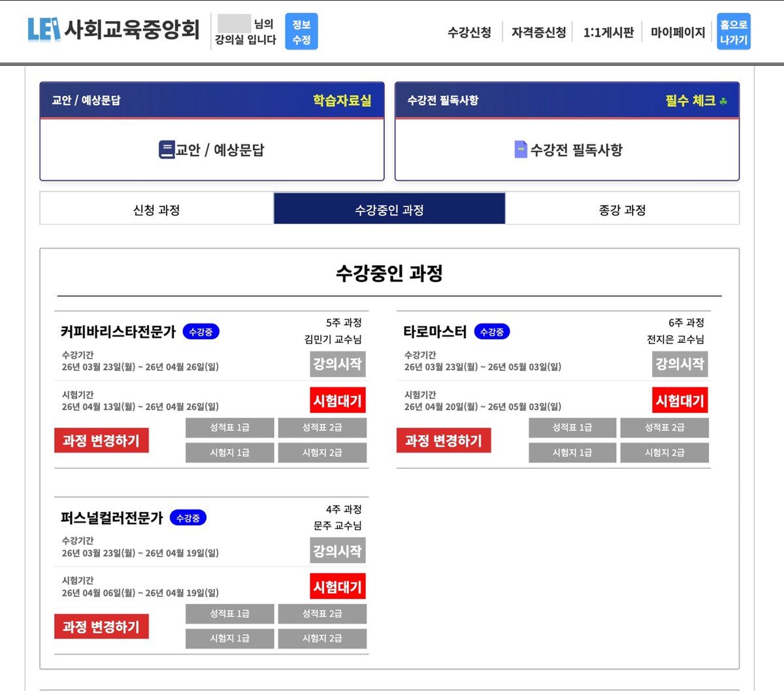
Task: Click the 문주 교수님 instructor name
Action: click(x=338, y=526)
